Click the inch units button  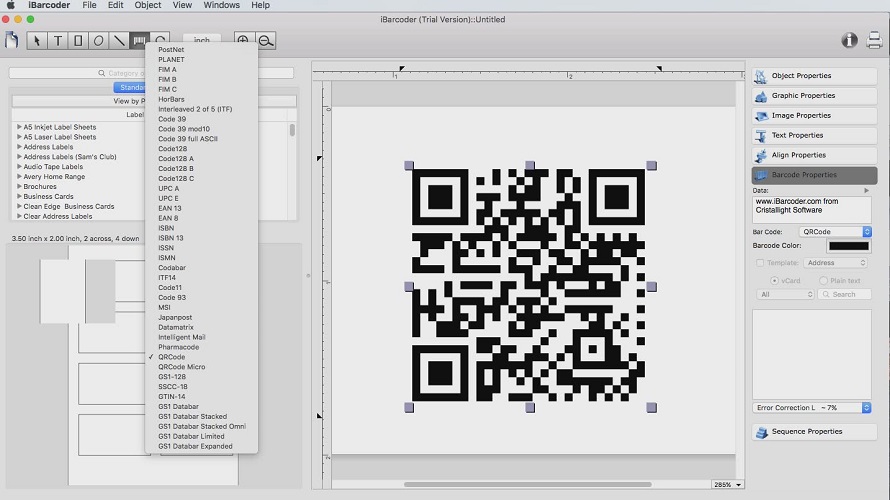201,40
